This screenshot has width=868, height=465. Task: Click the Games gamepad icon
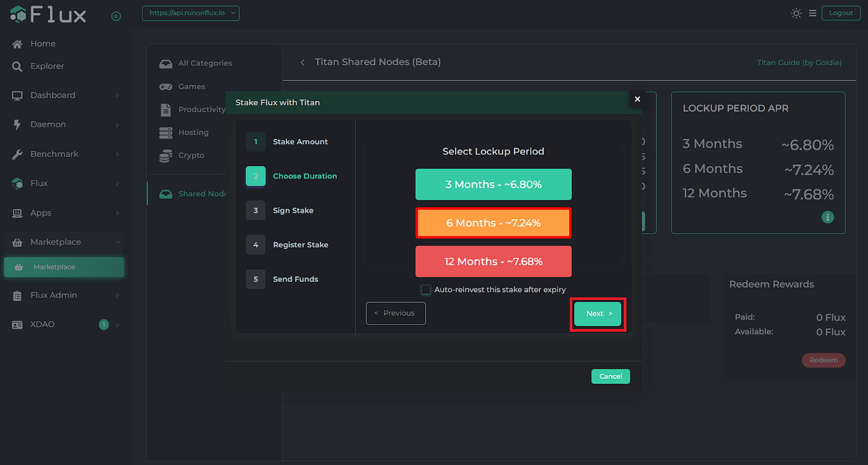click(x=166, y=87)
